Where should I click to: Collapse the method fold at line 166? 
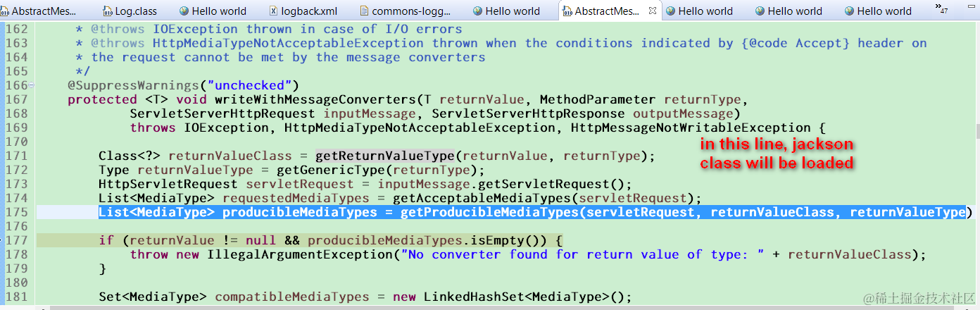pyautogui.click(x=31, y=86)
